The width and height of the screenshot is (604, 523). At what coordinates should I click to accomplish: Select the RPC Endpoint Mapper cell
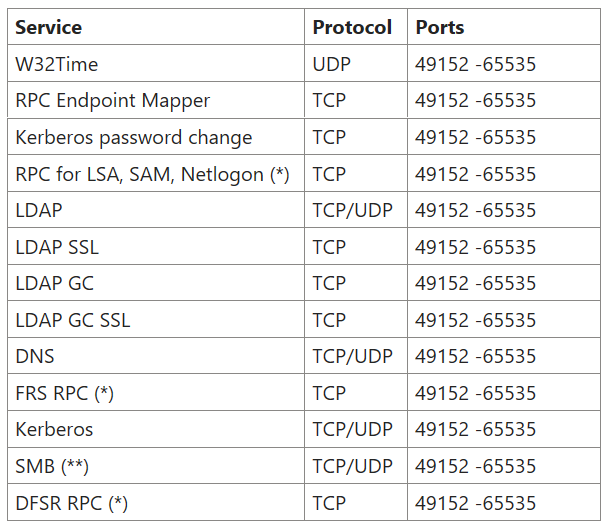click(x=156, y=100)
